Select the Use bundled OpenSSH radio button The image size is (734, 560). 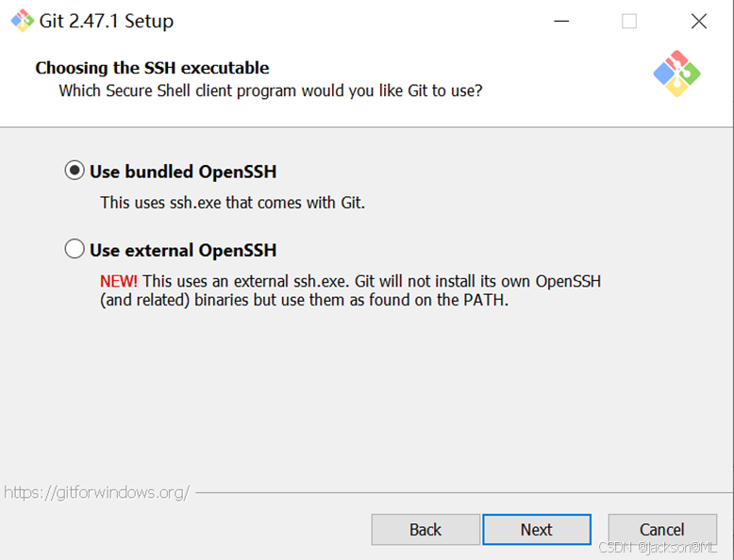tap(75, 171)
